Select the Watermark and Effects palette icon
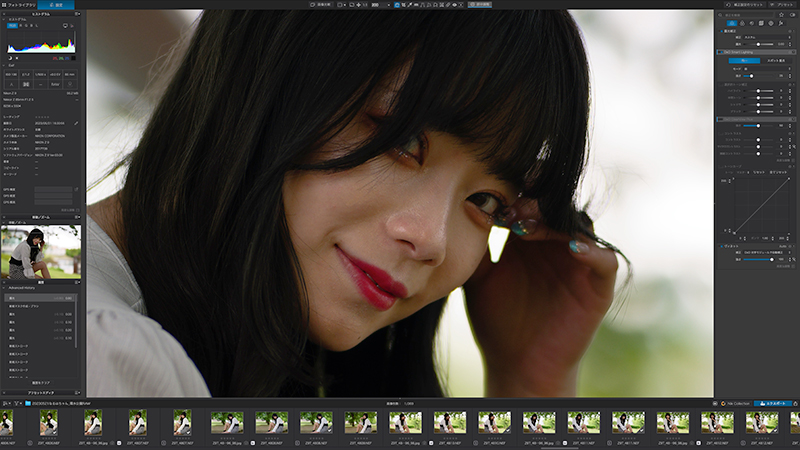Image resolution: width=800 pixels, height=450 pixels. [x=781, y=23]
